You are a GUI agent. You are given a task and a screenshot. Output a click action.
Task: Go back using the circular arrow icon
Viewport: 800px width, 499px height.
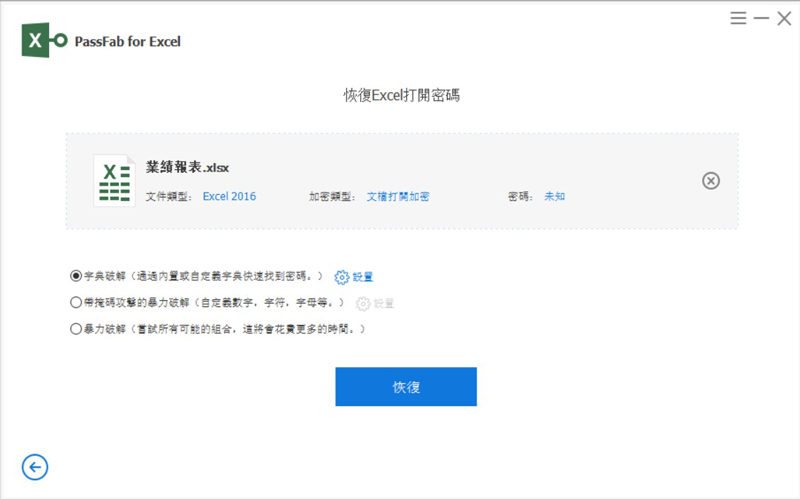[x=35, y=467]
